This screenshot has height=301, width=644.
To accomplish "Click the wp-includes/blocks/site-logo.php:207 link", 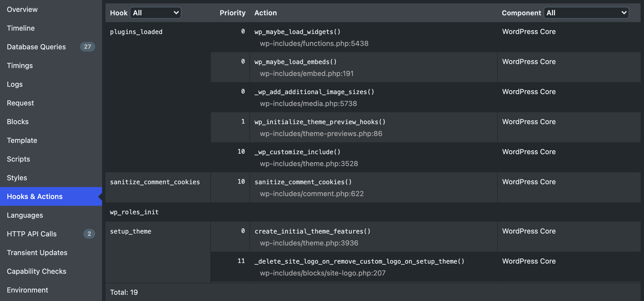I will pyautogui.click(x=323, y=273).
